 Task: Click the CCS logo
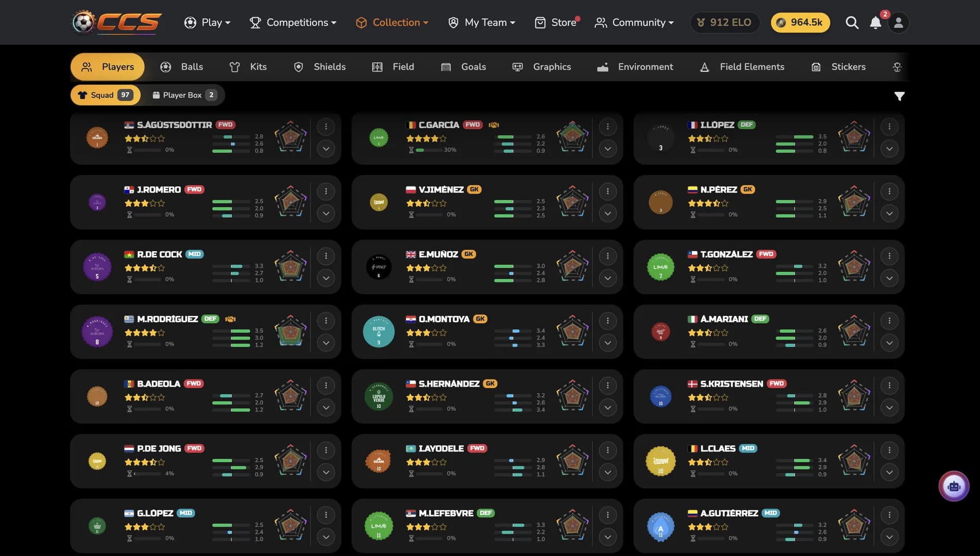(x=117, y=22)
